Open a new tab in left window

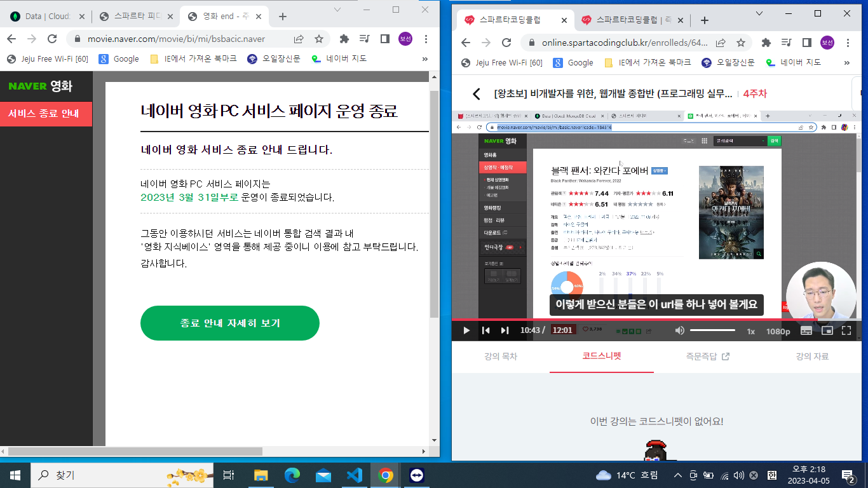tap(283, 17)
